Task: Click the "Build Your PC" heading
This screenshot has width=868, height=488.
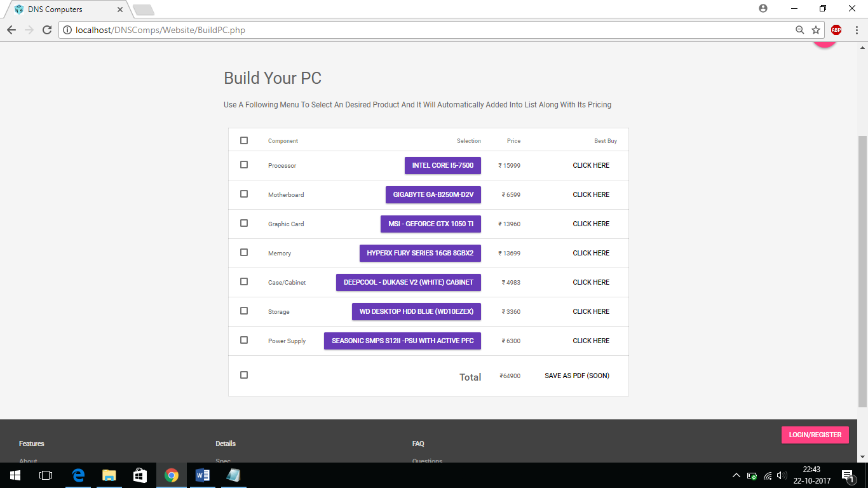Action: pyautogui.click(x=273, y=78)
